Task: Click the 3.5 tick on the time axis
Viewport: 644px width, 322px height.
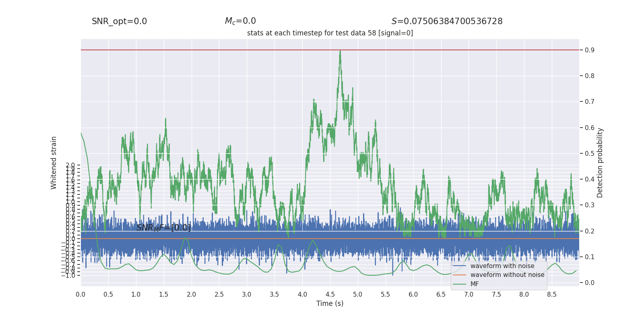Action: [x=275, y=295]
